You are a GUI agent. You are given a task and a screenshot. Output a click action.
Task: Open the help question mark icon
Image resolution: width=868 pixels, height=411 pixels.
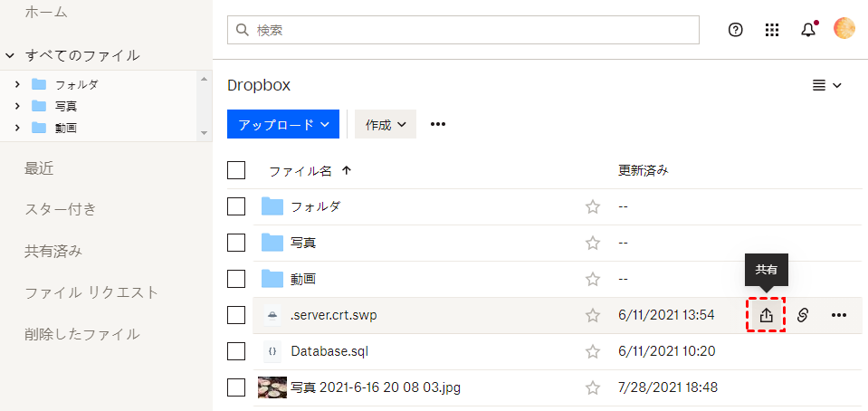tap(736, 30)
